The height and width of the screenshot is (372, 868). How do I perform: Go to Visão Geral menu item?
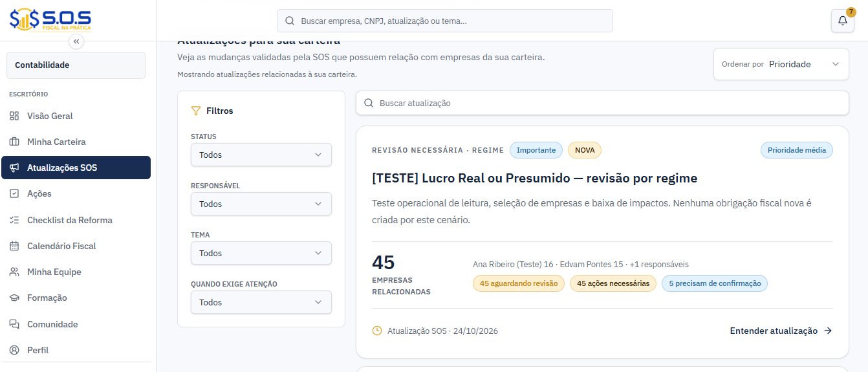[x=76, y=116]
